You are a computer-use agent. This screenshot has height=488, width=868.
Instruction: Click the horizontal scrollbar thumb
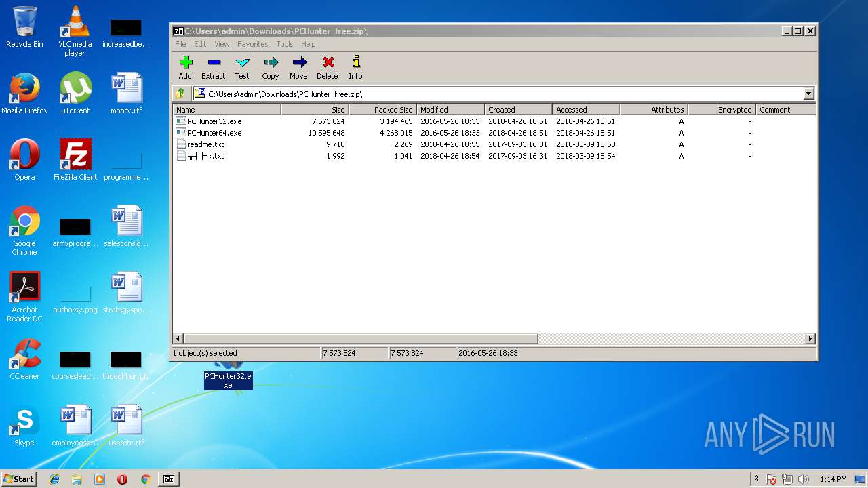tap(361, 338)
